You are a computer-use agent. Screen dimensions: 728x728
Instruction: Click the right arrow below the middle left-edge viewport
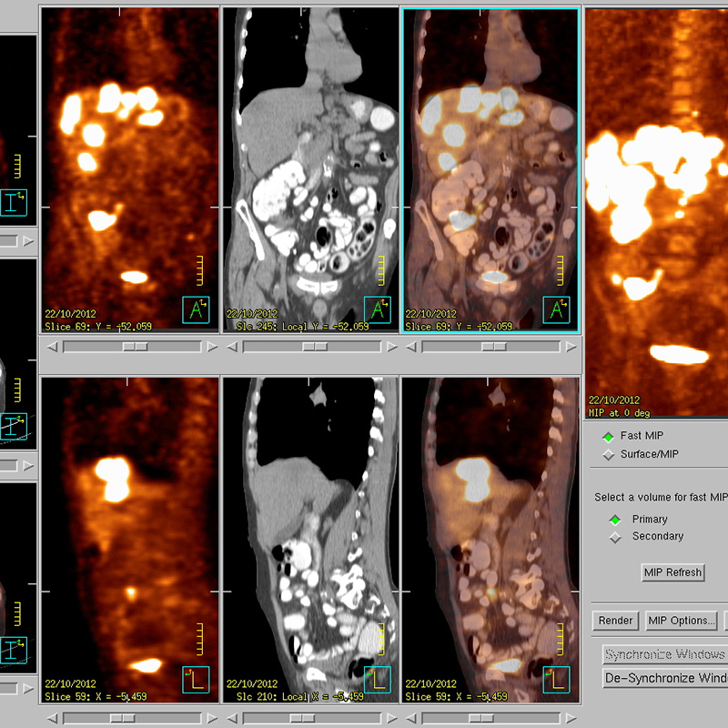(29, 466)
